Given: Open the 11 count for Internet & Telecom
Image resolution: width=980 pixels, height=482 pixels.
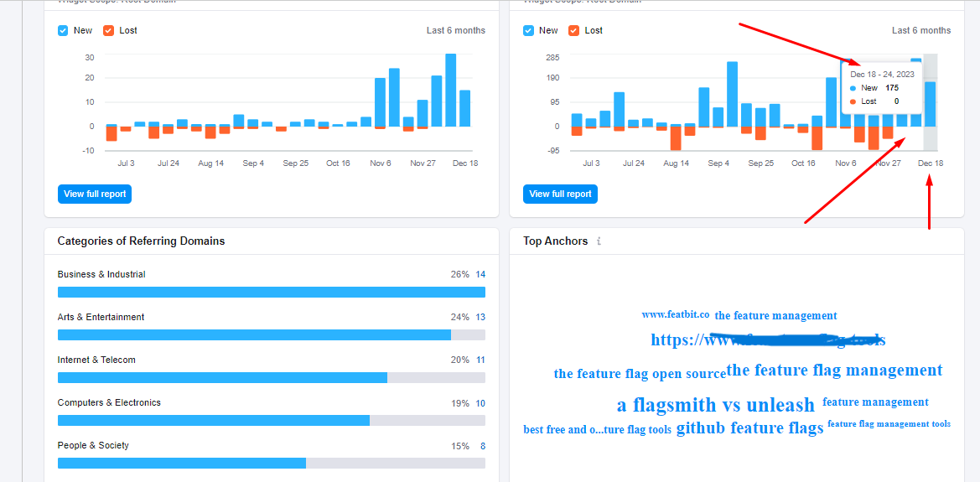Looking at the screenshot, I should point(480,360).
